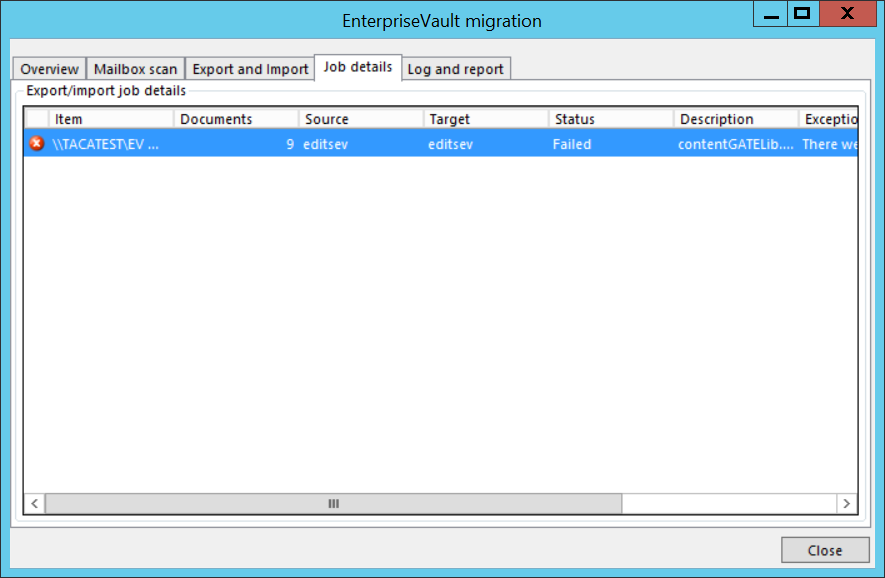Maximize the EnterpriseVault migration window
Viewport: 885px width, 578px height.
pos(802,14)
